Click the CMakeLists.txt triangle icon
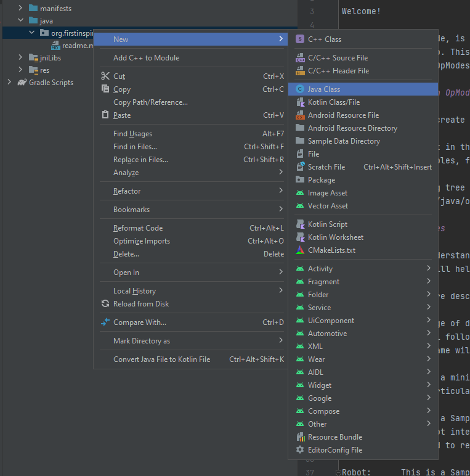This screenshot has width=470, height=476. tap(300, 250)
